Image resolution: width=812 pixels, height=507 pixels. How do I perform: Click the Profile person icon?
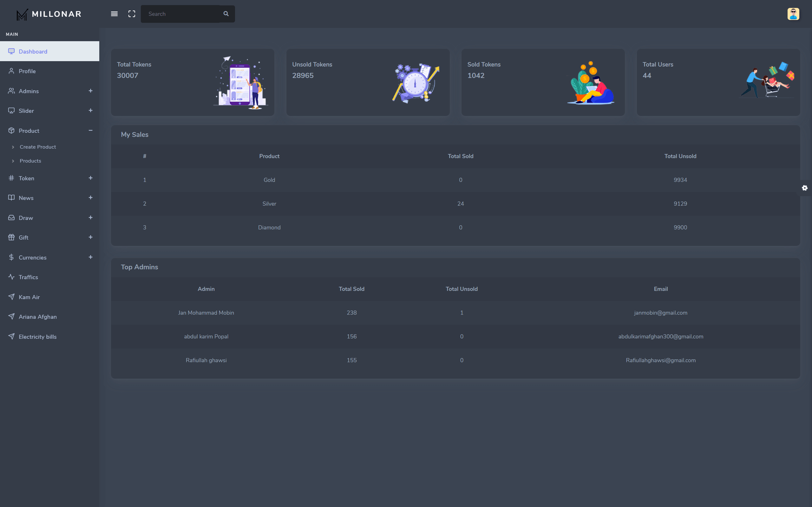pyautogui.click(x=11, y=71)
